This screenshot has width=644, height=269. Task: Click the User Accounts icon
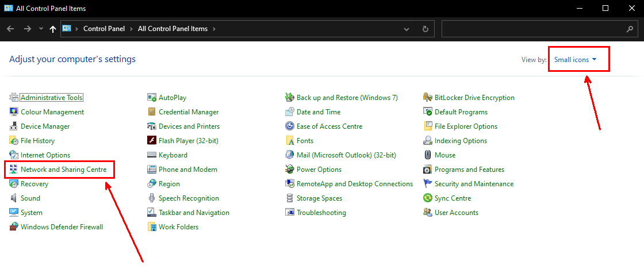pyautogui.click(x=428, y=213)
